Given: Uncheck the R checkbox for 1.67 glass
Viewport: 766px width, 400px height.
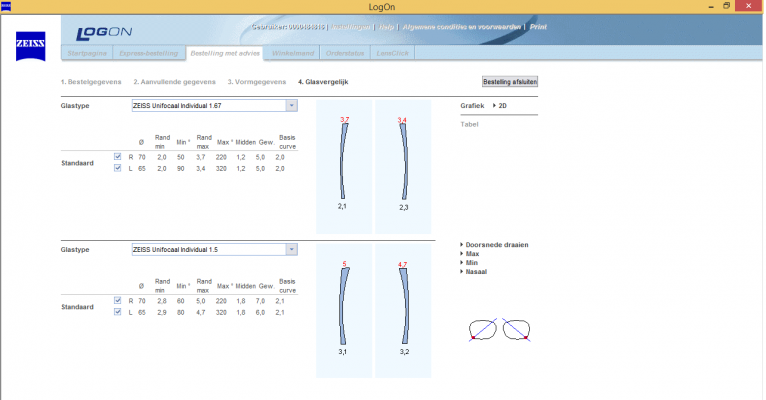Looking at the screenshot, I should pos(117,157).
